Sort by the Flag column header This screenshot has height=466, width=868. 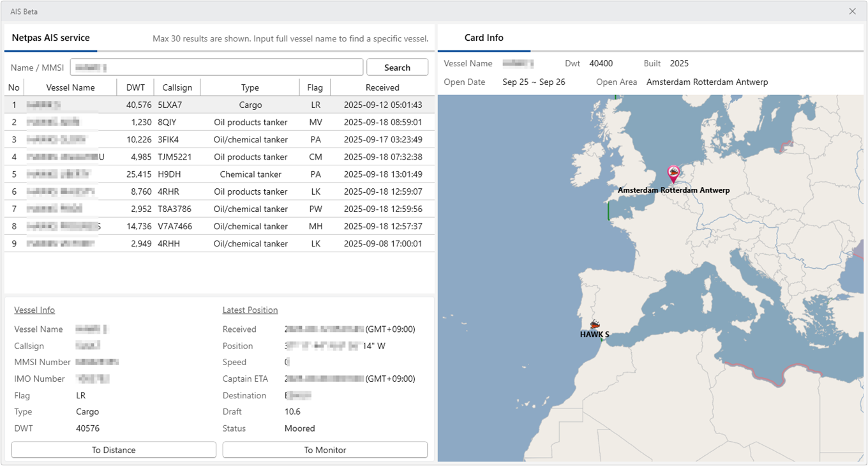[x=315, y=87]
